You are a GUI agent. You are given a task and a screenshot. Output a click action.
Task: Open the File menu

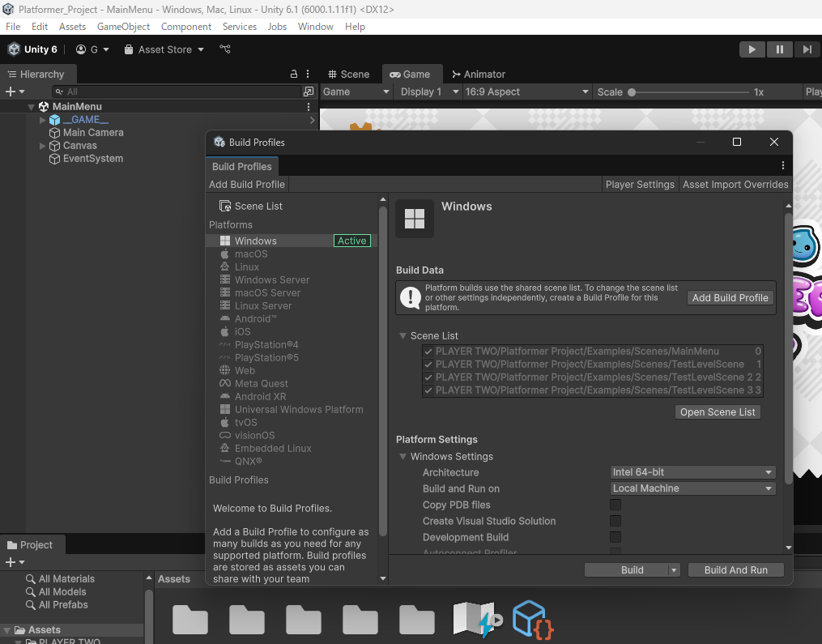pos(13,26)
